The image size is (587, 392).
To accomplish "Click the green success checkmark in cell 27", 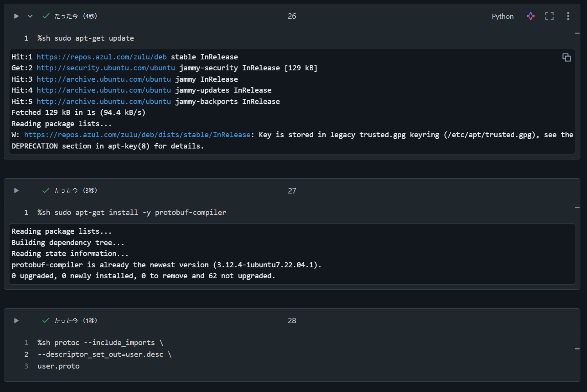I will [46, 190].
